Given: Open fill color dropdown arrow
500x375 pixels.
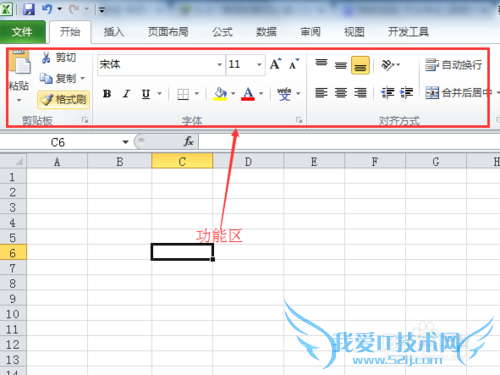Looking at the screenshot, I should coord(233,94).
